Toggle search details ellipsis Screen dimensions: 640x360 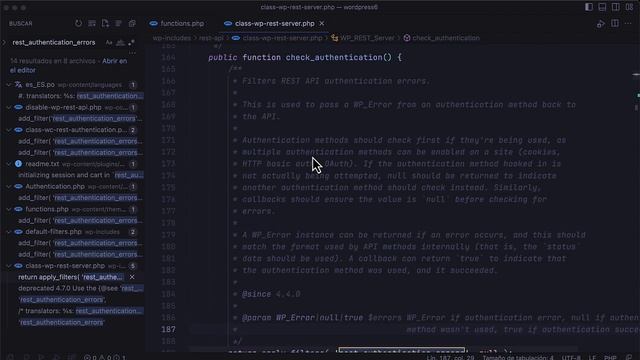(x=132, y=53)
